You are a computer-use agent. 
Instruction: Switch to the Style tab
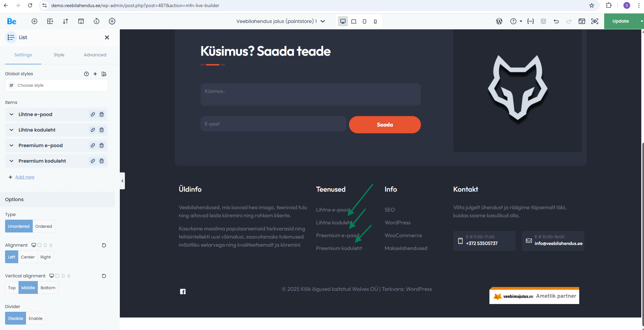59,55
